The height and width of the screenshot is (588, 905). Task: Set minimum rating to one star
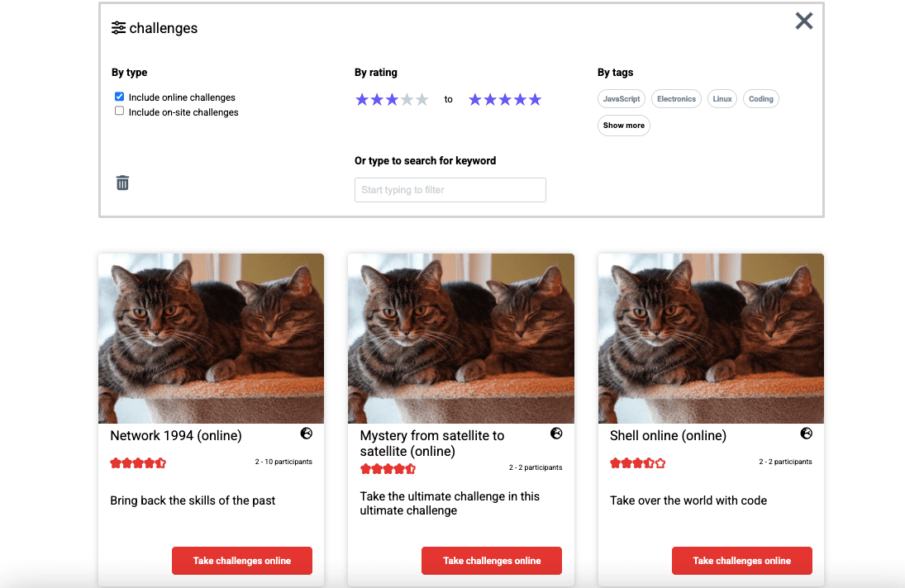click(362, 100)
